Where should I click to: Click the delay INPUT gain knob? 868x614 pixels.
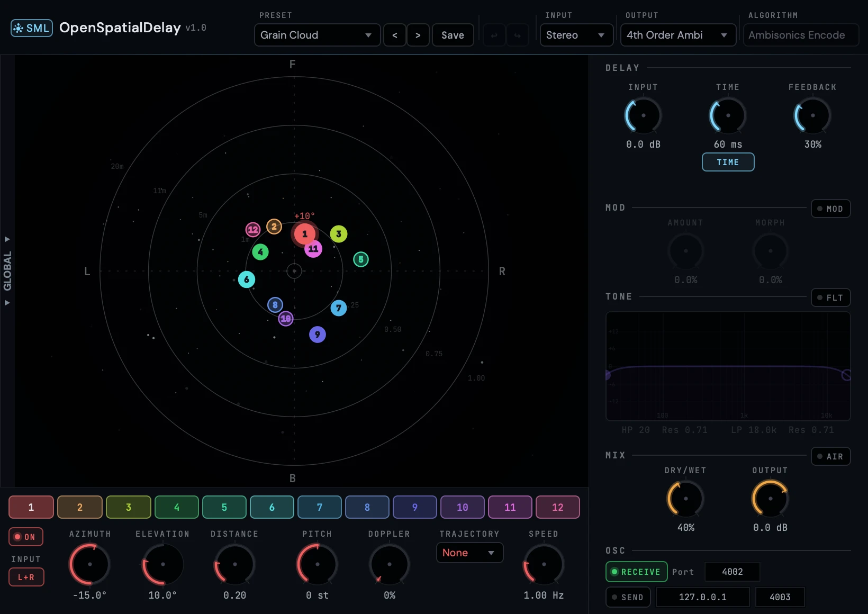[644, 115]
